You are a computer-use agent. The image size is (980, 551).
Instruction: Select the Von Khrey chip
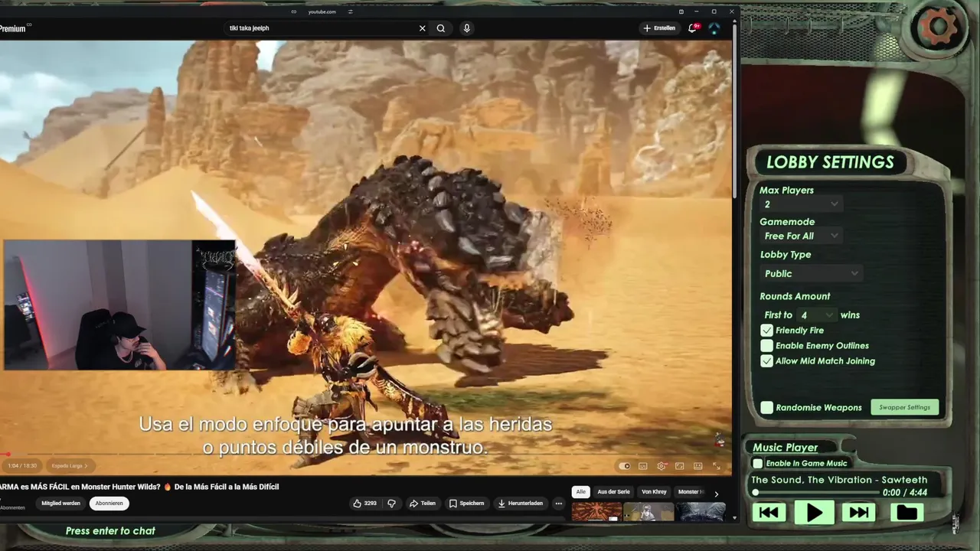[654, 492]
